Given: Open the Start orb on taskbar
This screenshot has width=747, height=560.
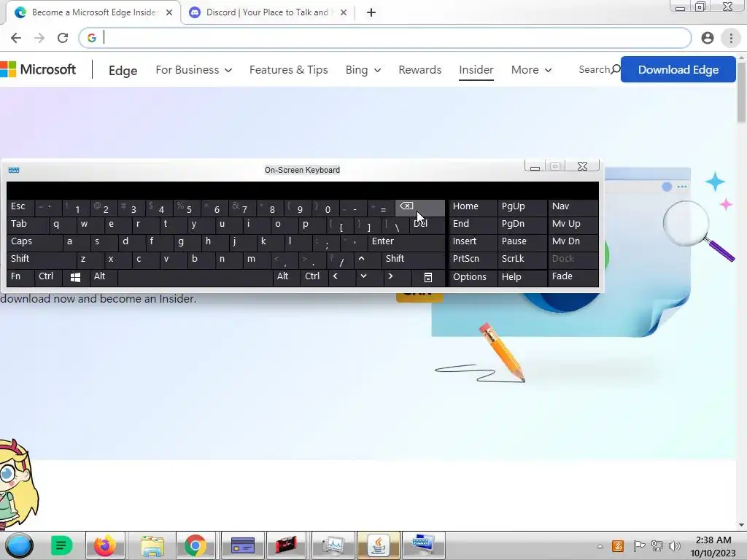Looking at the screenshot, I should pos(19,545).
